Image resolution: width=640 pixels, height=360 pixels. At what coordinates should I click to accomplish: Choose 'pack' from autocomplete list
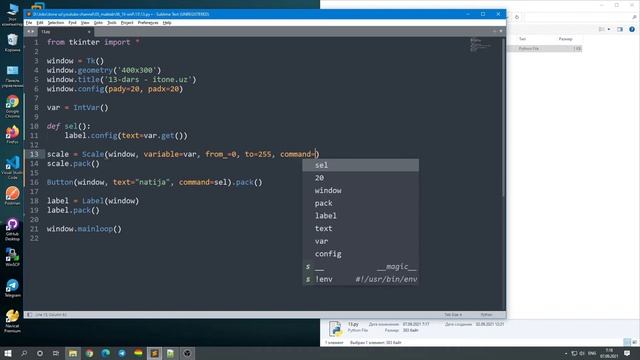360,203
